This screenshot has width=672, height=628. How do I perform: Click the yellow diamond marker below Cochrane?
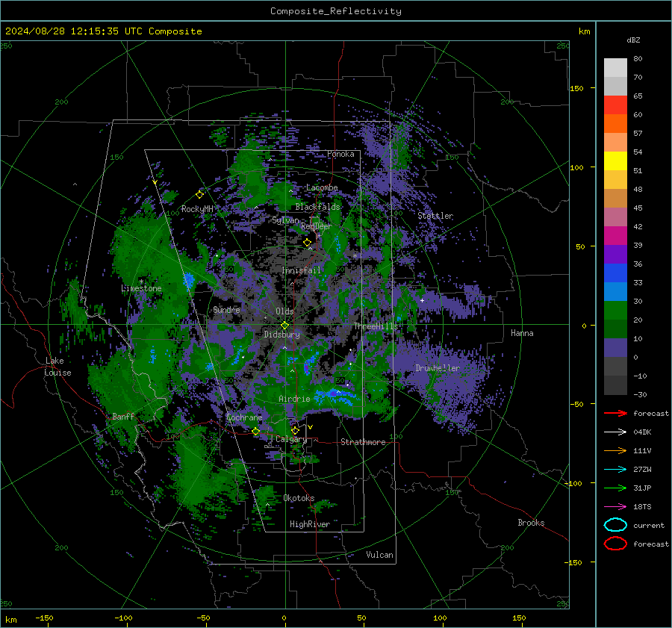(x=255, y=432)
